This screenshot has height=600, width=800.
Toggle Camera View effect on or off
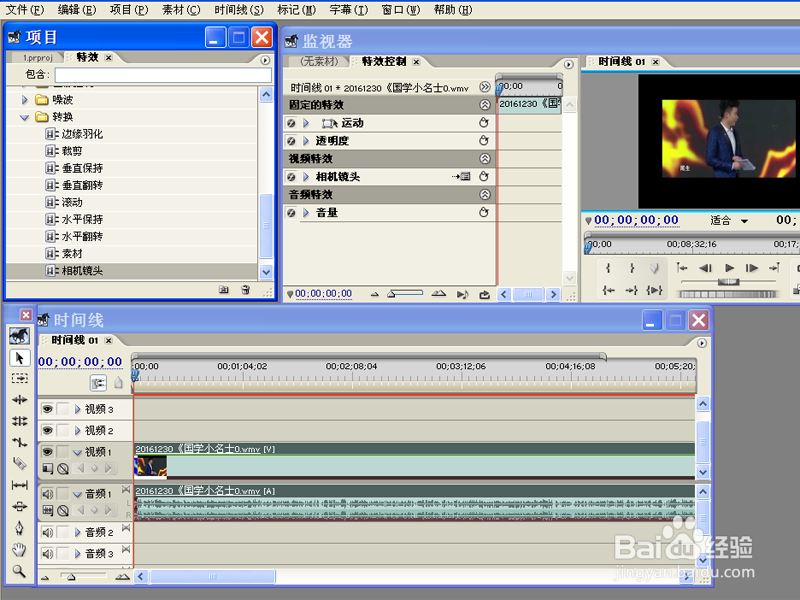click(x=291, y=177)
